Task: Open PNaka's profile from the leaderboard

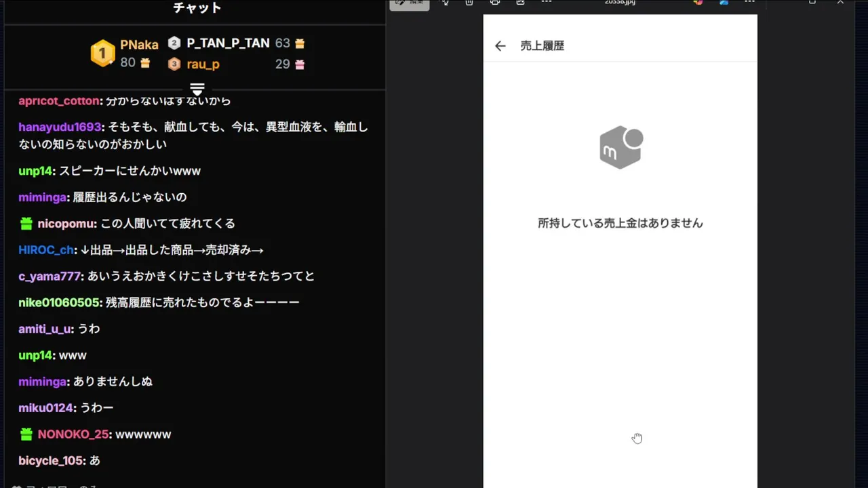Action: (139, 45)
